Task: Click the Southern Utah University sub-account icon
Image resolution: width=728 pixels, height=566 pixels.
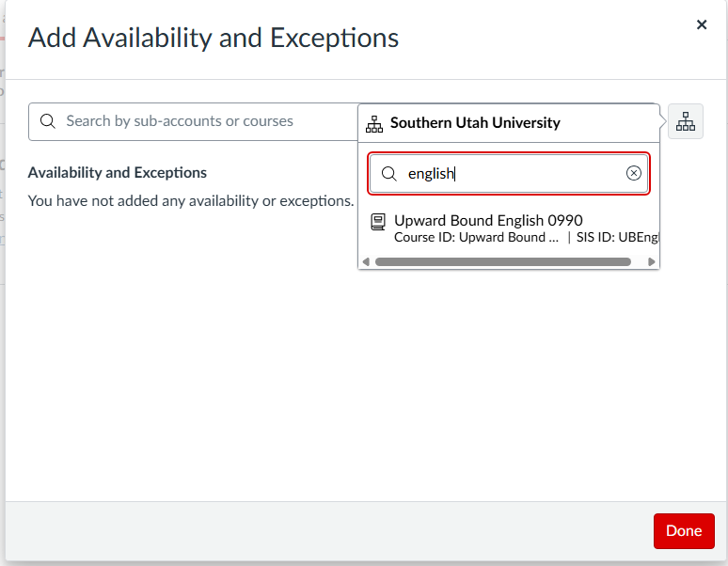Action: coord(374,123)
